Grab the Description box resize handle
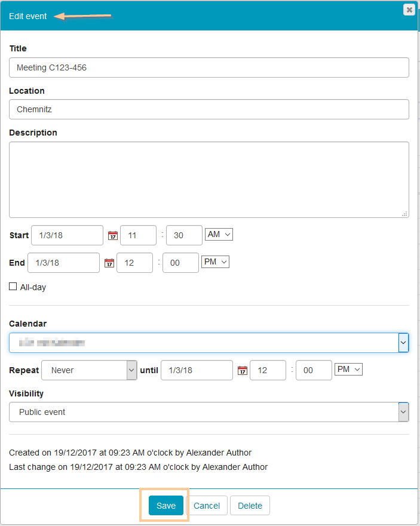The height and width of the screenshot is (526, 420). point(404,213)
